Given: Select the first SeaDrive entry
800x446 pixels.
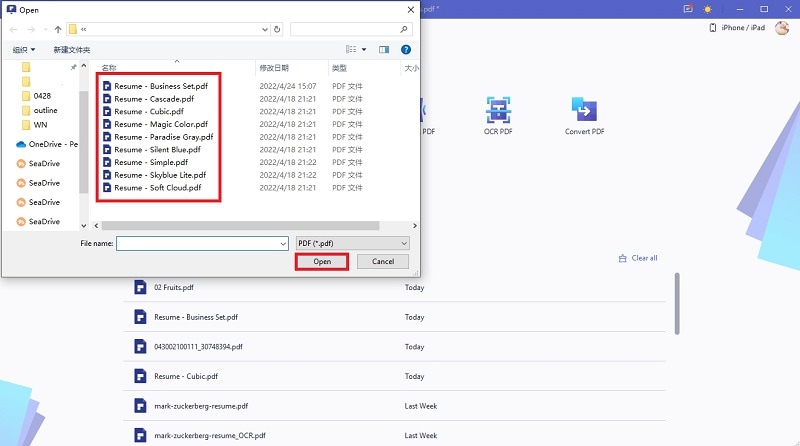Looking at the screenshot, I should click(x=38, y=164).
